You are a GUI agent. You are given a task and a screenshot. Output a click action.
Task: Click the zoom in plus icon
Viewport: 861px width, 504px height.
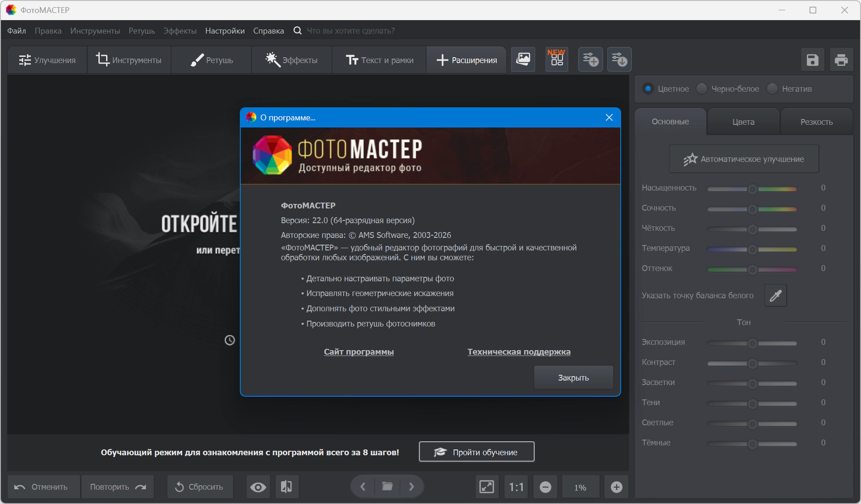click(616, 487)
